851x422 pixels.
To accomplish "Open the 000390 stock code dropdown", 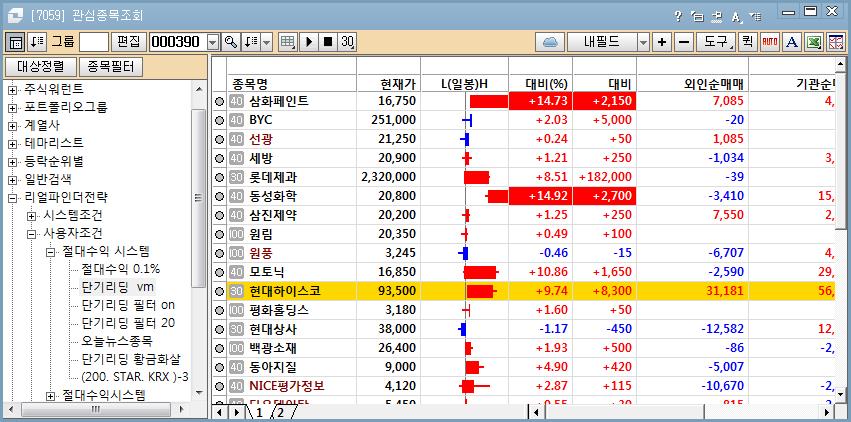I will pos(213,42).
